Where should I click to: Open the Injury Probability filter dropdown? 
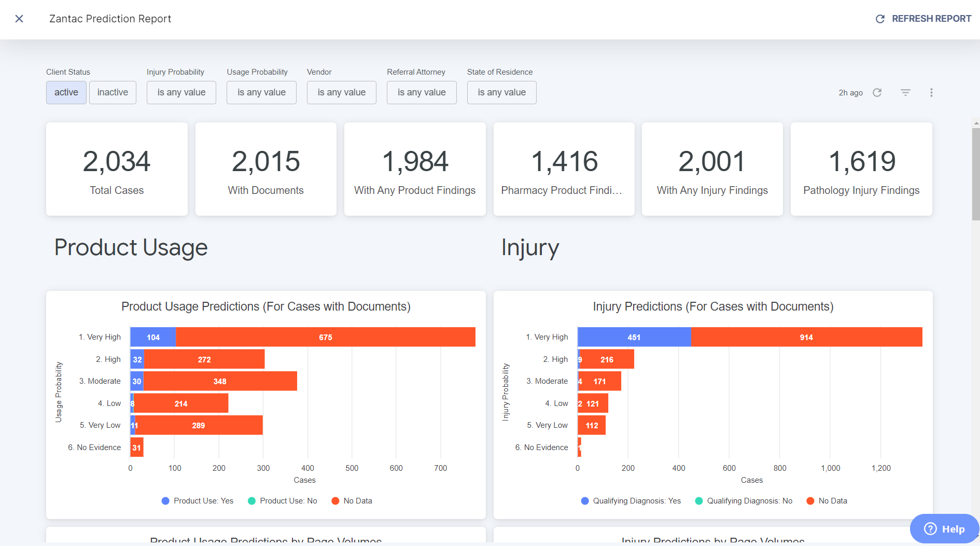[181, 92]
